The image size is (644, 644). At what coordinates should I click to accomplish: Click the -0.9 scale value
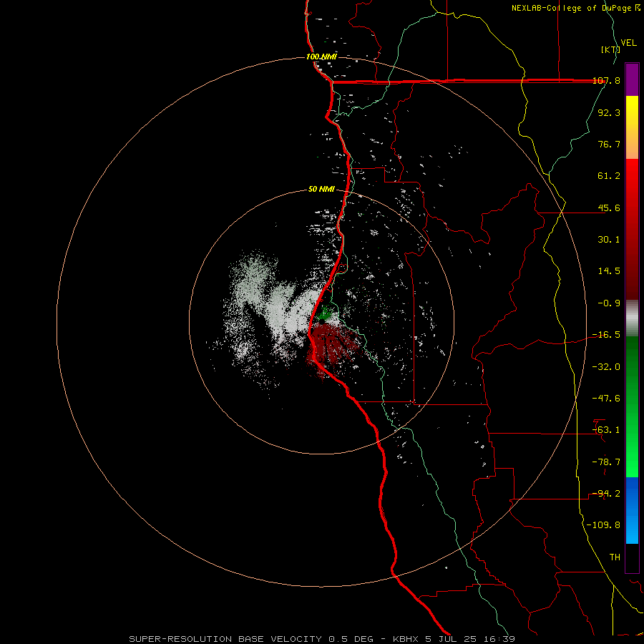pos(609,303)
